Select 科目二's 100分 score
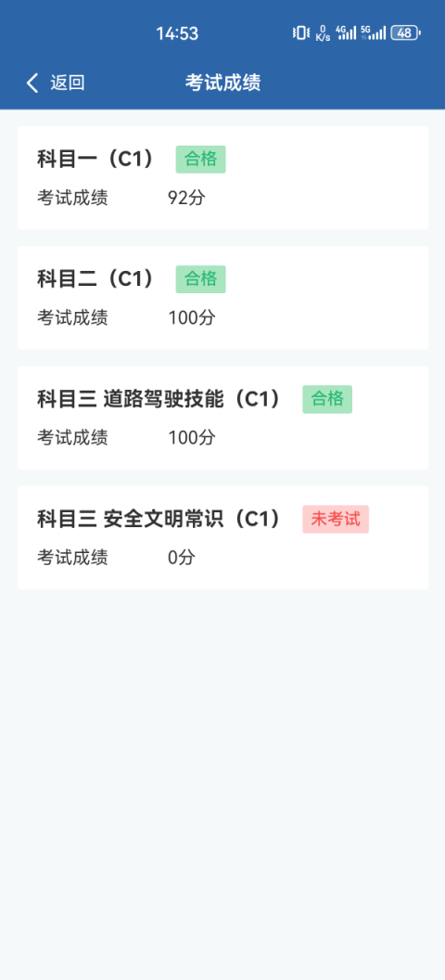 tap(192, 317)
